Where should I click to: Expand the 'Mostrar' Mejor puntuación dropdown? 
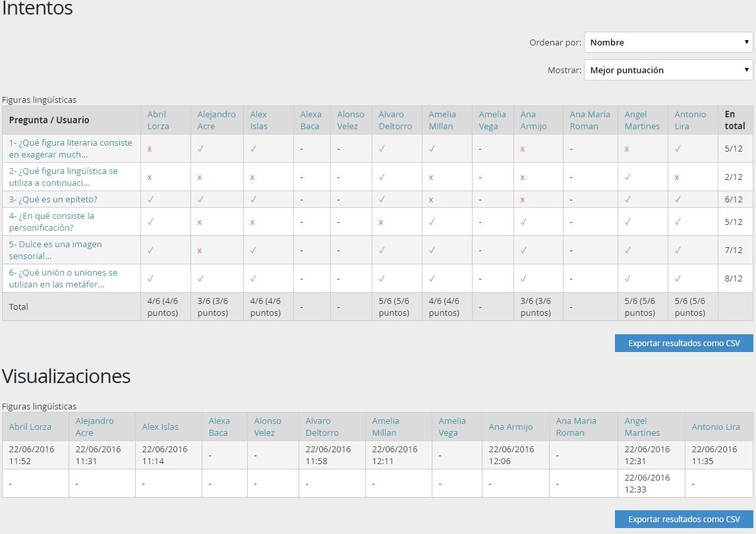[668, 70]
